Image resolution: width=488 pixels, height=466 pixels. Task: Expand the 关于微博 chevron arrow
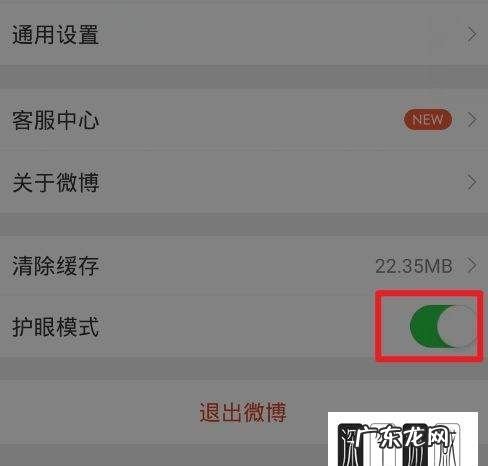[471, 182]
